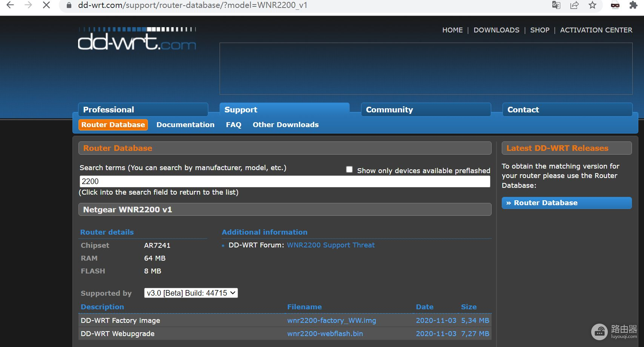644x347 pixels.
Task: Click the 8 MB flash value
Action: (x=152, y=271)
